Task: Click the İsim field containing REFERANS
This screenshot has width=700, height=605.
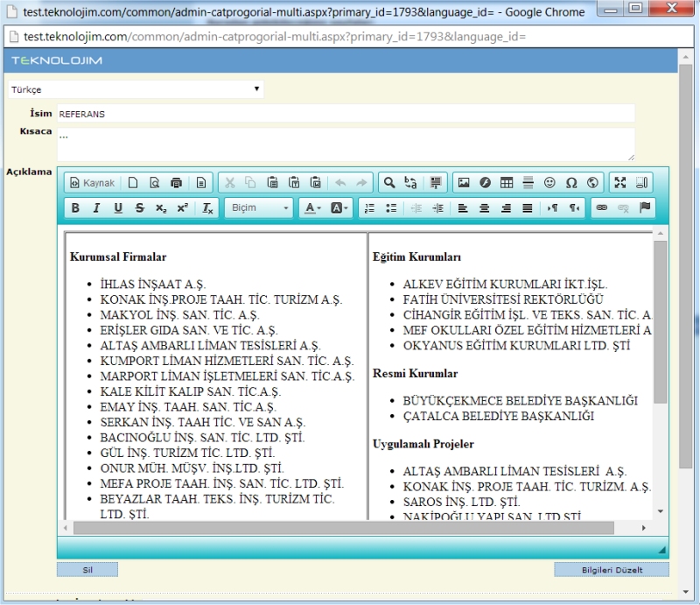Action: point(346,114)
